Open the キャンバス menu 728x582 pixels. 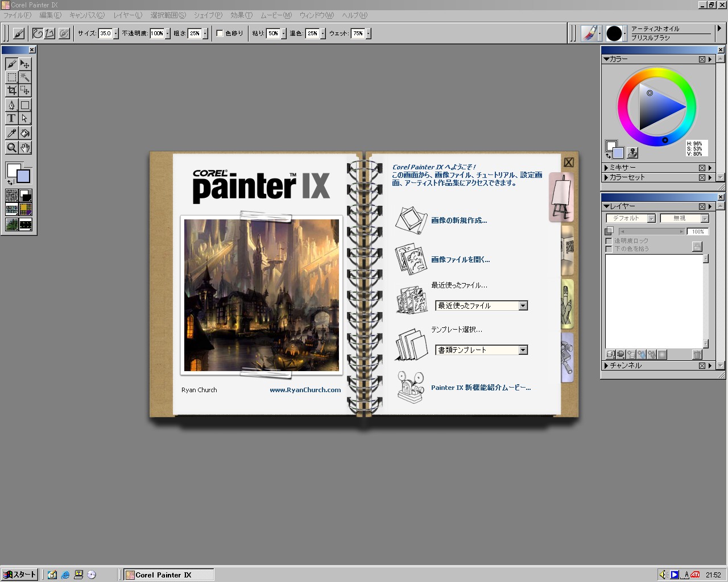point(87,15)
